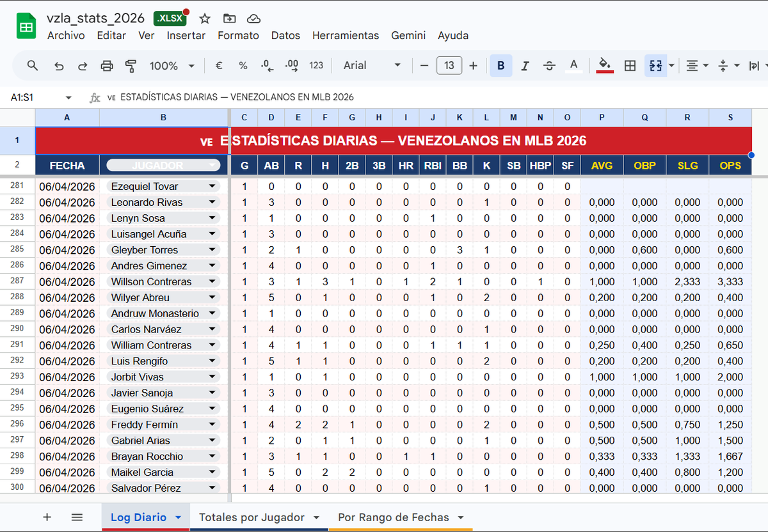Switch to Por Rango de Fechas tab
Image resolution: width=768 pixels, height=532 pixels.
[x=401, y=517]
